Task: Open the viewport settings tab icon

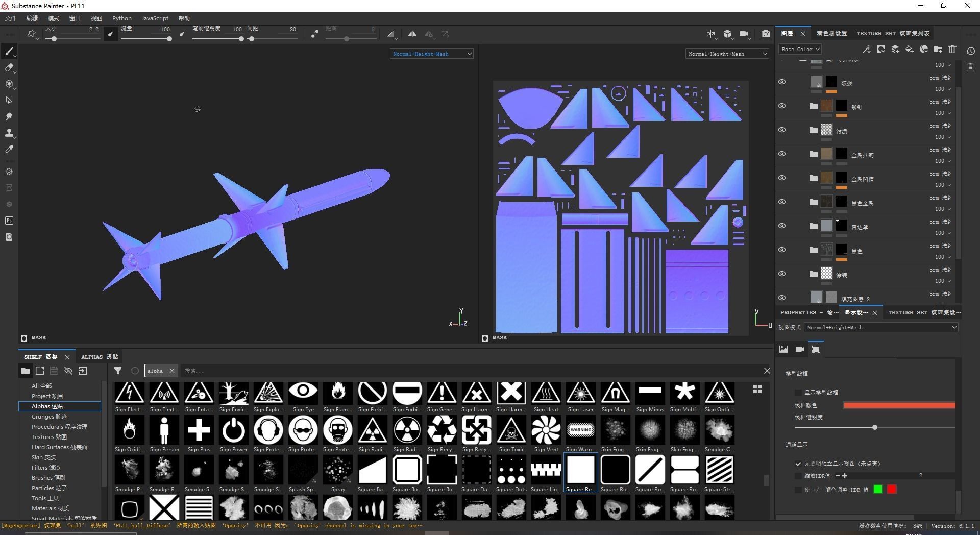Action: coord(816,349)
